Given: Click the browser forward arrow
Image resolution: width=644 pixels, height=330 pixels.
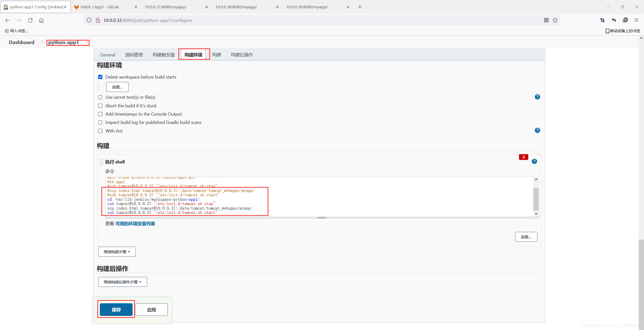Looking at the screenshot, I should (x=19, y=20).
